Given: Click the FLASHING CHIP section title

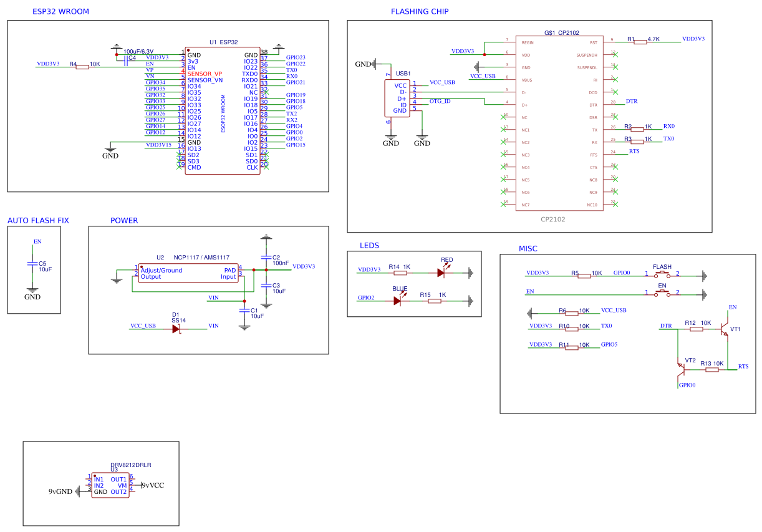Looking at the screenshot, I should click(420, 12).
